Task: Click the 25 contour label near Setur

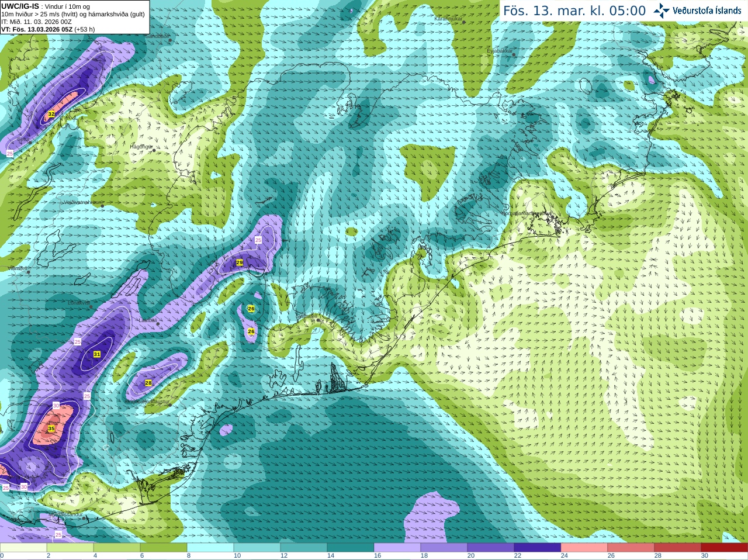Action: (10, 153)
